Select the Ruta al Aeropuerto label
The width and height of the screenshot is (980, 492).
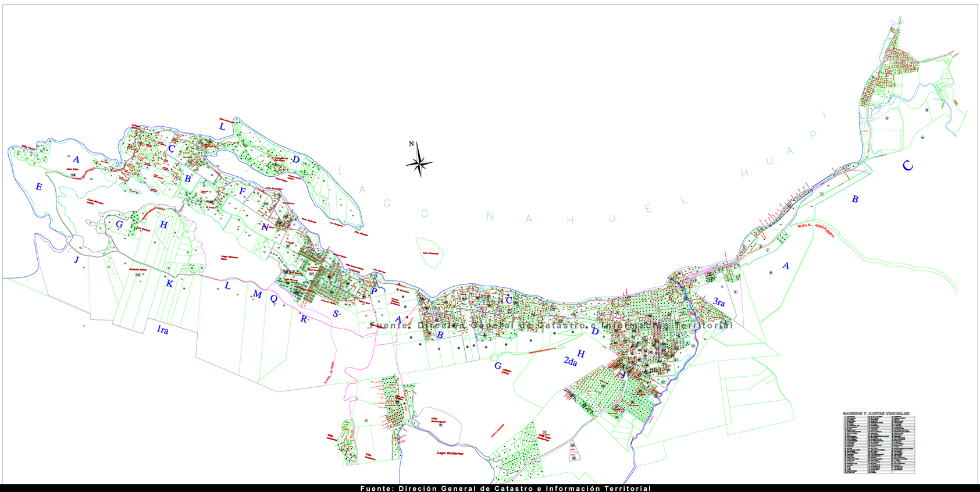click(815, 229)
